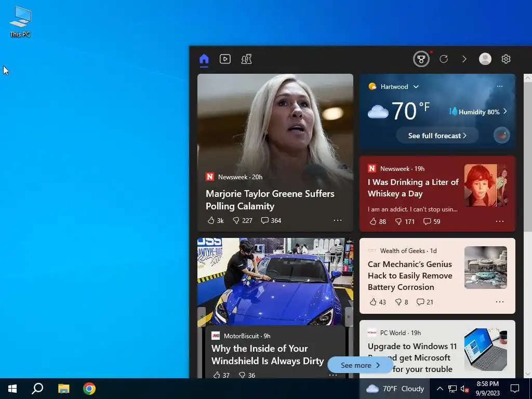
Task: Click the feed scrollbar up arrow
Action: (528, 78)
